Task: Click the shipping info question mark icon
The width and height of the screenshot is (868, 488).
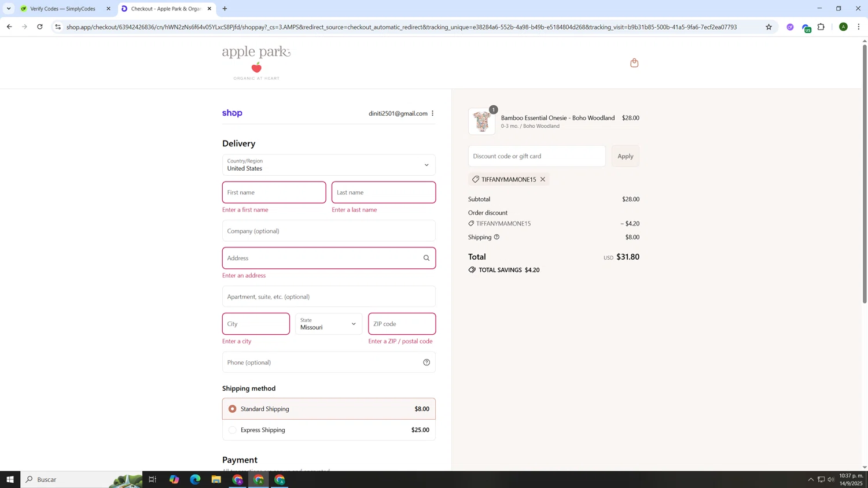Action: tap(496, 237)
